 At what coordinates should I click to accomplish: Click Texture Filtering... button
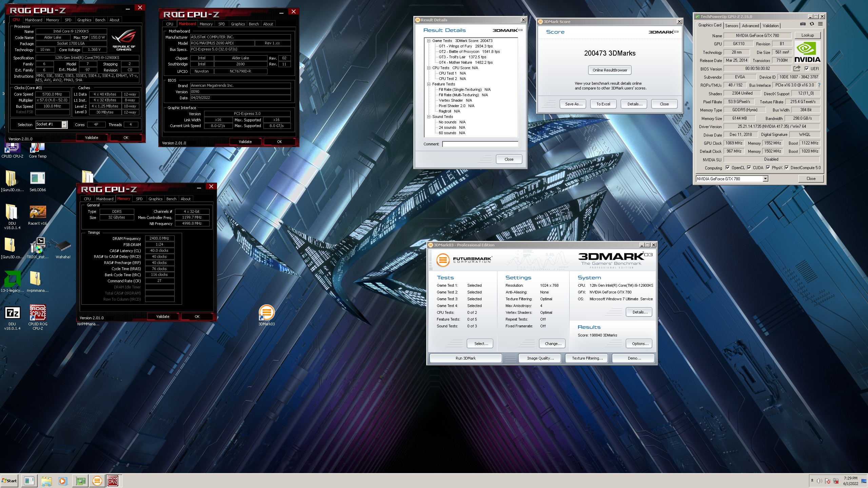tap(587, 358)
